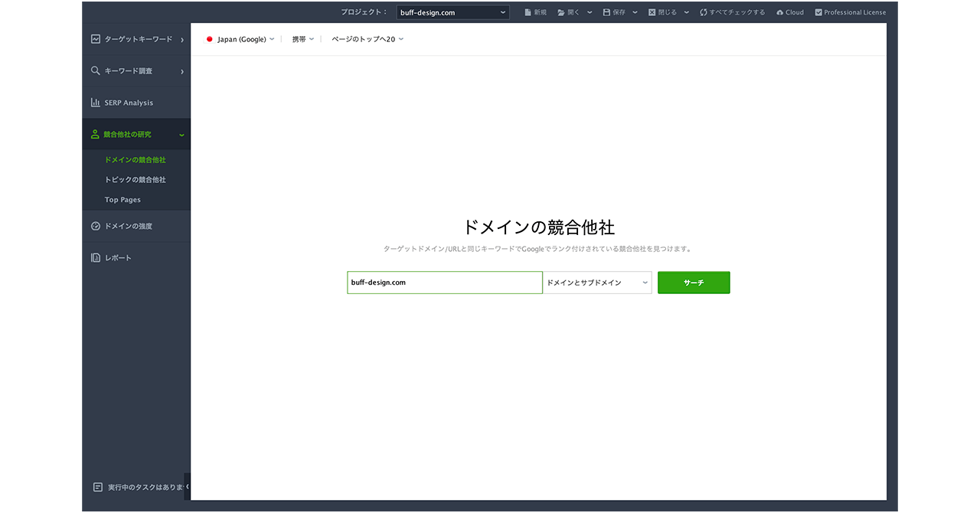Screen dimensions: 980x513
Task: Expand the ドメインとサブドメイン dropdown
Action: (597, 283)
